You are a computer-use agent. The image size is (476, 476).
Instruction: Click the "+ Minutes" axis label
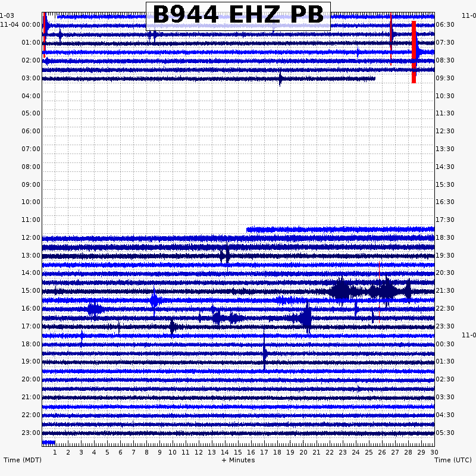point(238,460)
